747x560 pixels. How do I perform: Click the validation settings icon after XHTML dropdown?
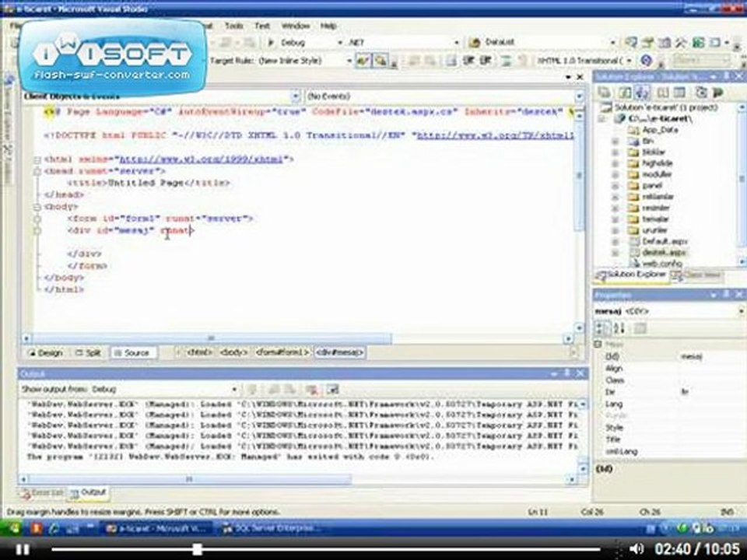coord(646,61)
